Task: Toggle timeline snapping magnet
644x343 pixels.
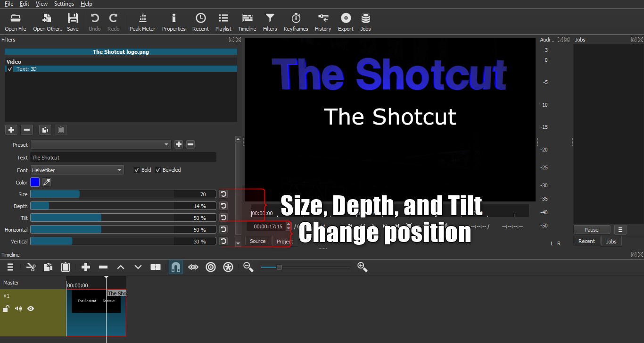Action: 175,267
